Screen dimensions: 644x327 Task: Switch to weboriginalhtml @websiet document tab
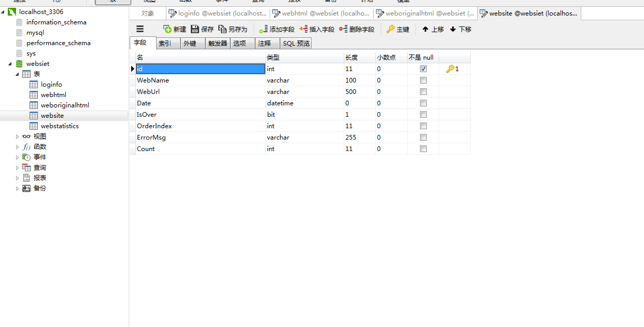tap(426, 13)
